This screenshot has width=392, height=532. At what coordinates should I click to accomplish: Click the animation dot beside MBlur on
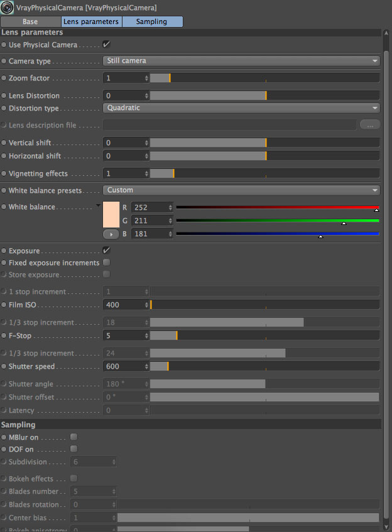click(4, 438)
